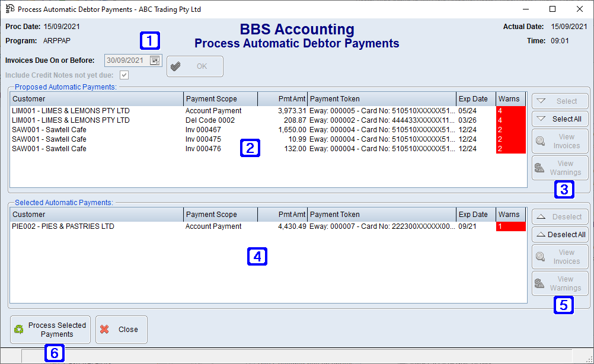
Task: Click the gear icon on Process Selected Payments
Action: (x=18, y=330)
